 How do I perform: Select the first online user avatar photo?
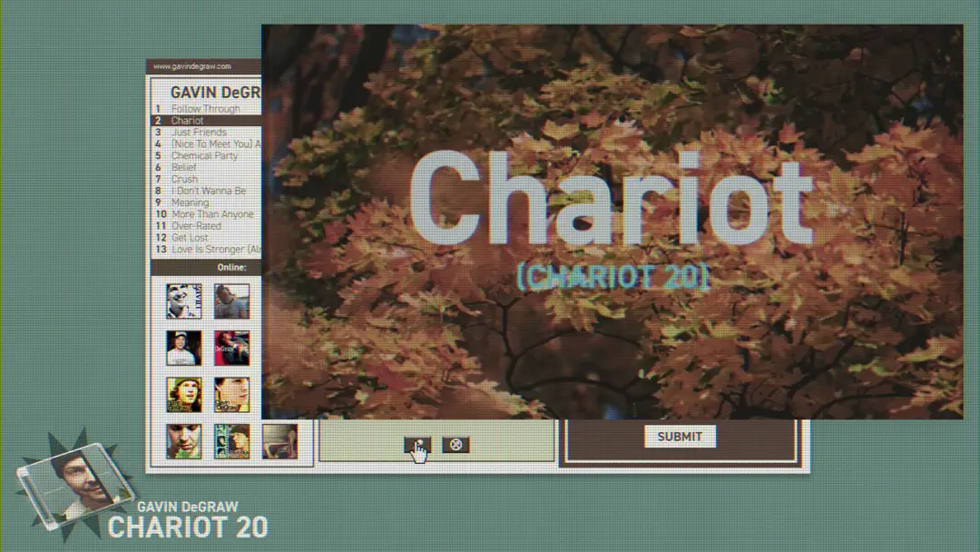click(x=181, y=301)
